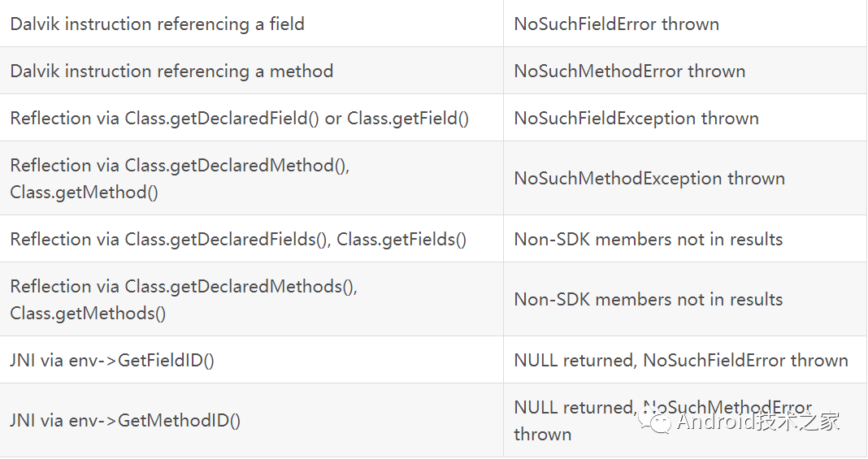868x459 pixels.
Task: Click the Class.getDeclaredField() or Class.getField() row text
Action: [240, 118]
